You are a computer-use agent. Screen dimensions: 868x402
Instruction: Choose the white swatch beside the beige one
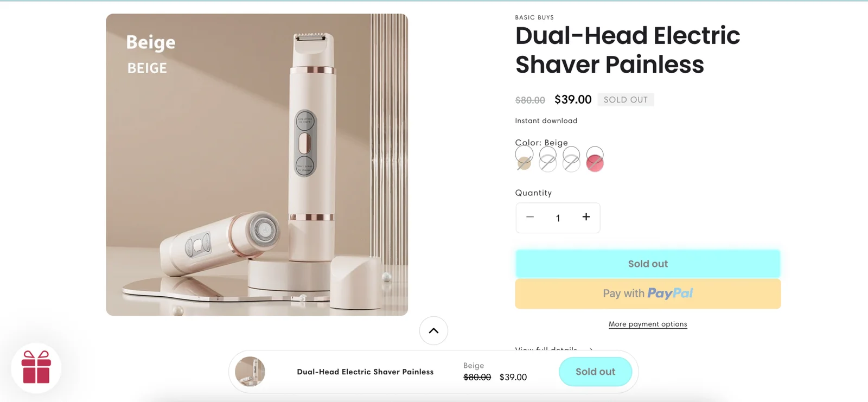coord(547,159)
